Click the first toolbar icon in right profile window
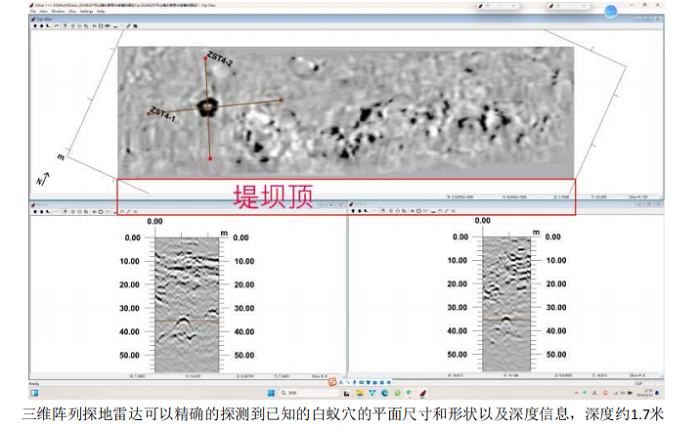 point(355,211)
